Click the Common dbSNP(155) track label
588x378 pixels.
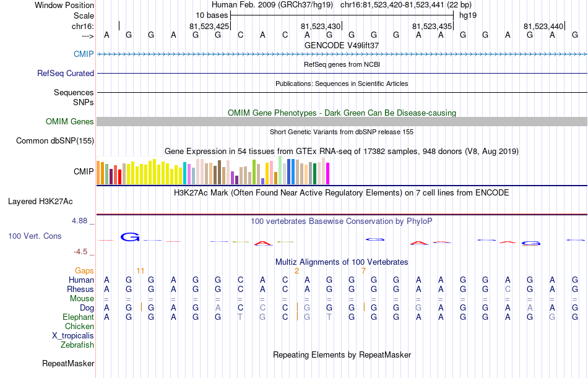pos(54,140)
